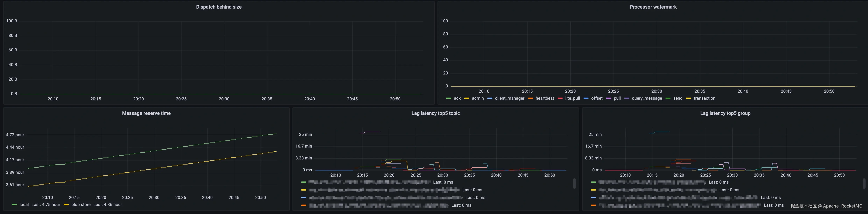Screen dimensions: 868x214
Task: Click the first green swatch in top5 topic legend
Action: click(304, 182)
